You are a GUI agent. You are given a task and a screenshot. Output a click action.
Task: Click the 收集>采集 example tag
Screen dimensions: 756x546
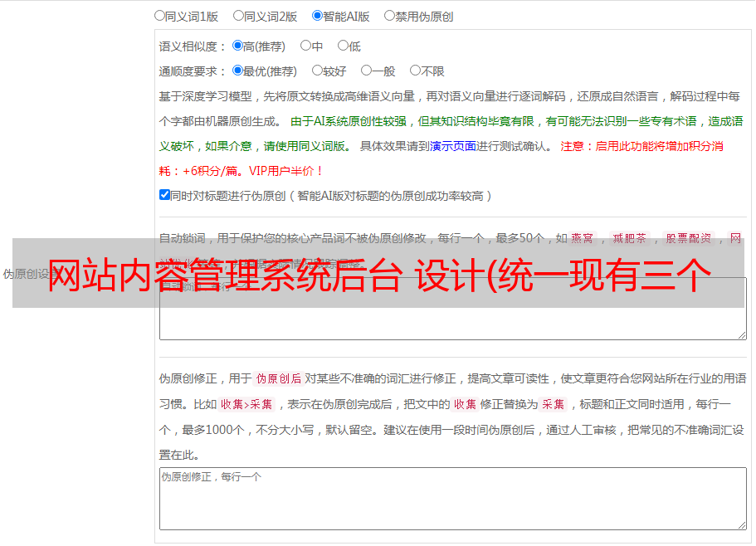[x=246, y=404]
